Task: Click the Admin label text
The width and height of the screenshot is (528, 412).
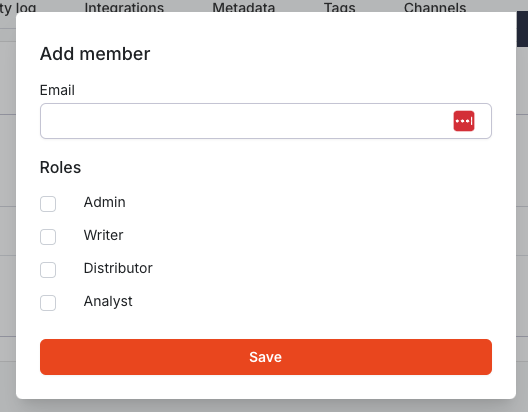Action: tap(104, 202)
